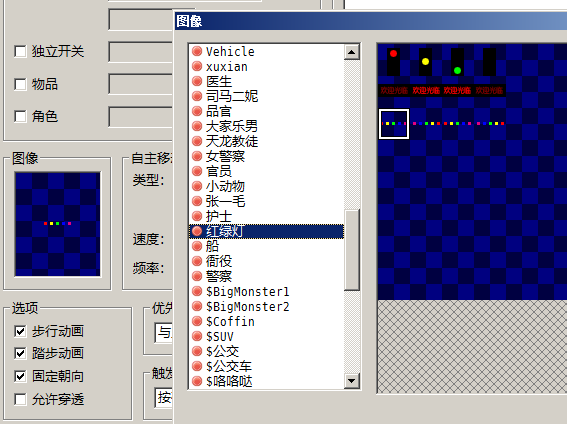Click the 图像 dialog title bar
The height and width of the screenshot is (424, 567).
click(x=370, y=21)
